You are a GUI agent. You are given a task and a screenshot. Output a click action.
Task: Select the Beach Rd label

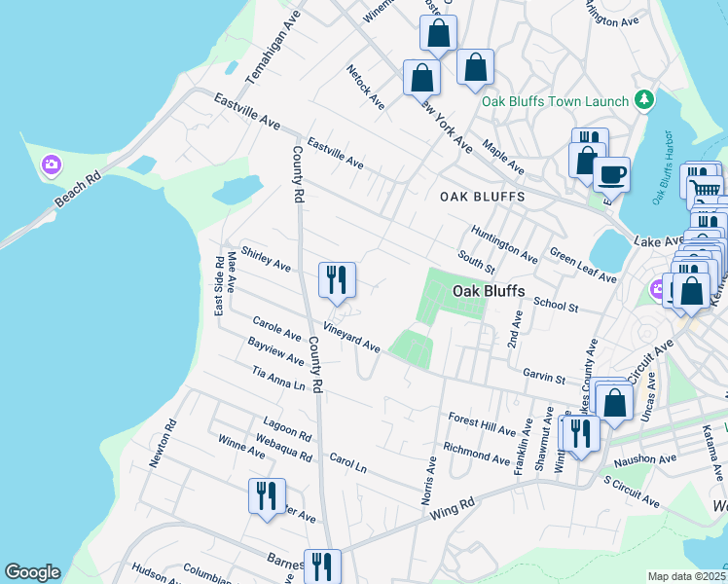pos(78,190)
